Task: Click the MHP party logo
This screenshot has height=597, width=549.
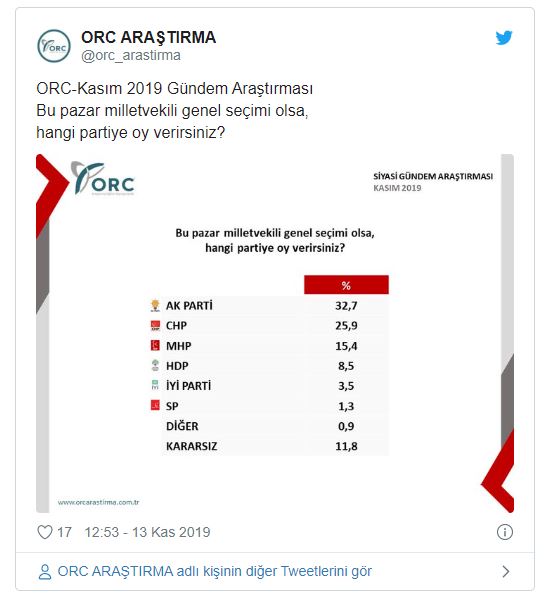Action: 155,345
